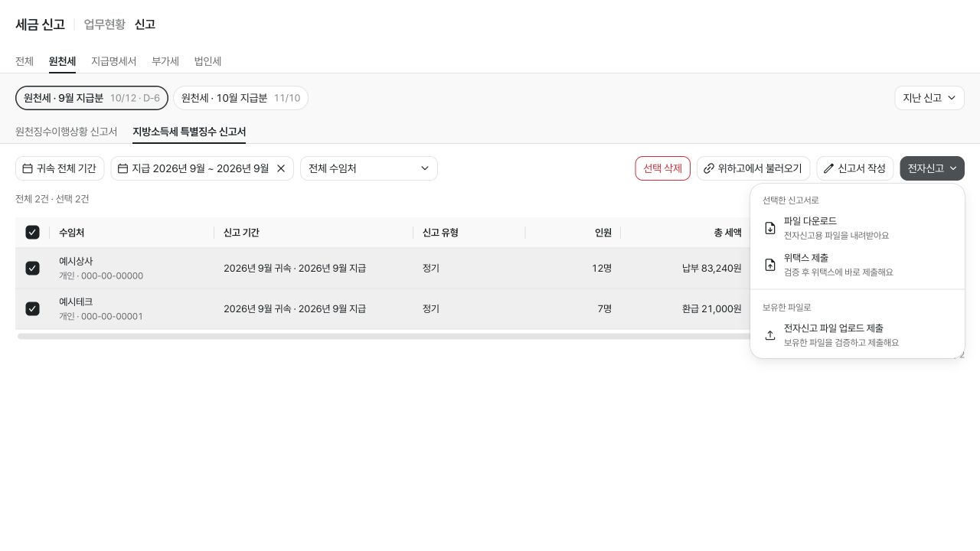Clear the 지급 2026년 9월 date filter
This screenshot has height=551, width=980.
tap(281, 168)
